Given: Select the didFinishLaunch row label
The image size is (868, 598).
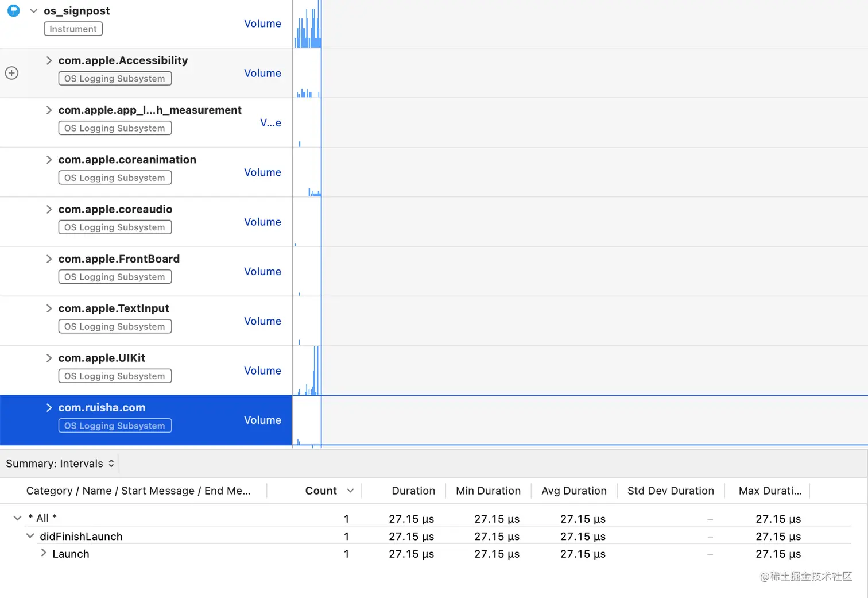Looking at the screenshot, I should coord(81,537).
